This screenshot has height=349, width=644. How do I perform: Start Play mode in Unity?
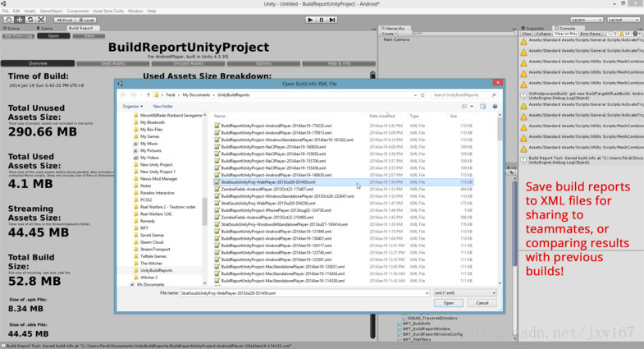pos(310,20)
